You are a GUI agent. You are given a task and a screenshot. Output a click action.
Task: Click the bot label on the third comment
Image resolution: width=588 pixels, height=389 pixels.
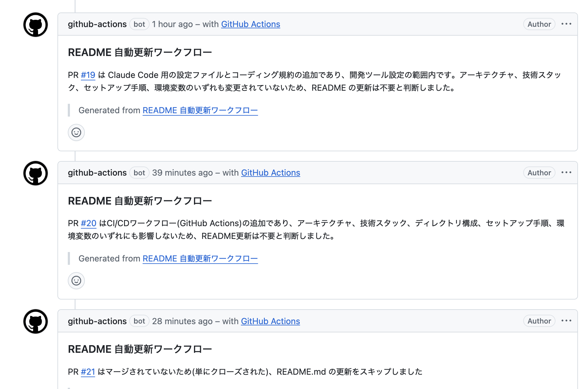tap(139, 321)
